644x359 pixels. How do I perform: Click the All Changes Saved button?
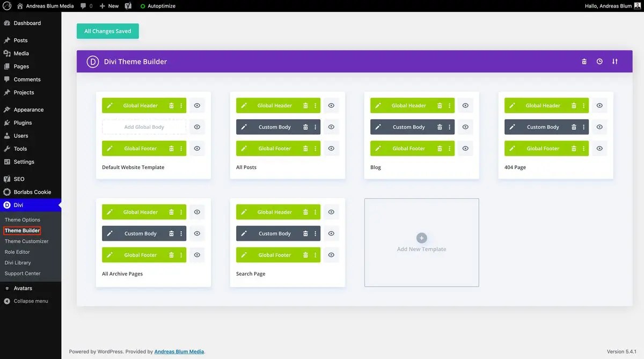pos(108,31)
